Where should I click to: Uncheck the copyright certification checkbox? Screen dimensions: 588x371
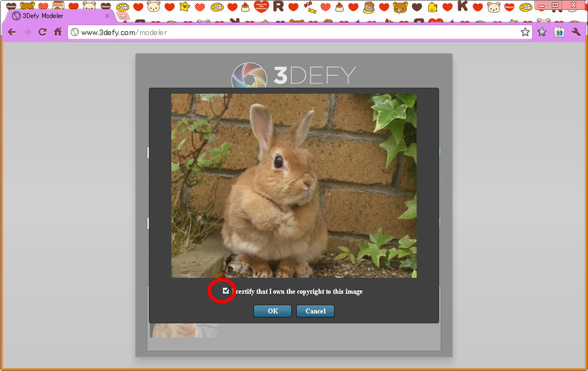coord(226,291)
